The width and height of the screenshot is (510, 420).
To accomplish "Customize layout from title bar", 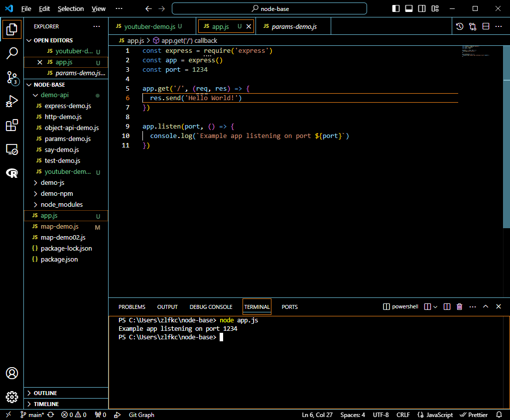I will [x=435, y=8].
